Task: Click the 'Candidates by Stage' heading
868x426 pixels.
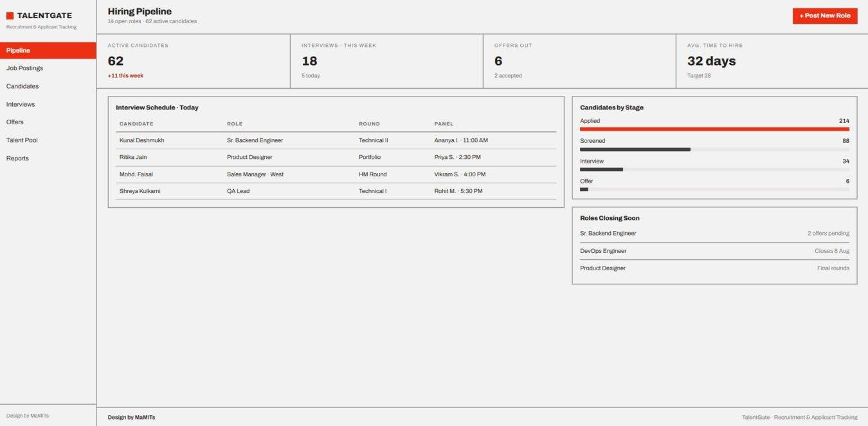Action: click(611, 107)
